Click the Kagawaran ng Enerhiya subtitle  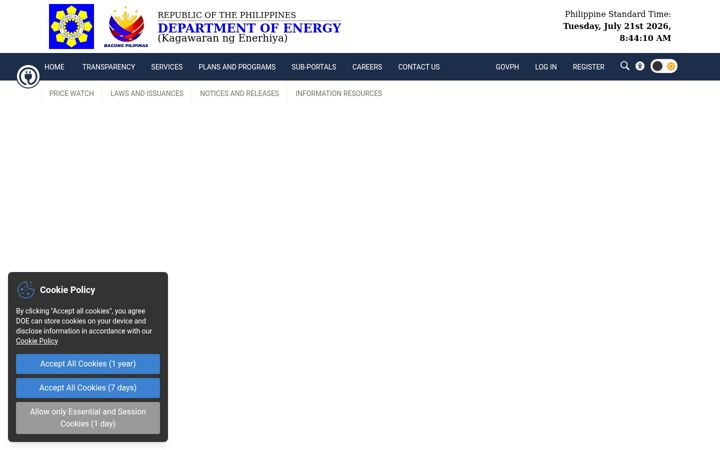[222, 38]
